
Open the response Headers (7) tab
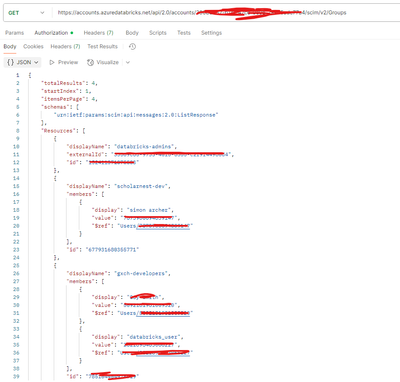coord(65,46)
